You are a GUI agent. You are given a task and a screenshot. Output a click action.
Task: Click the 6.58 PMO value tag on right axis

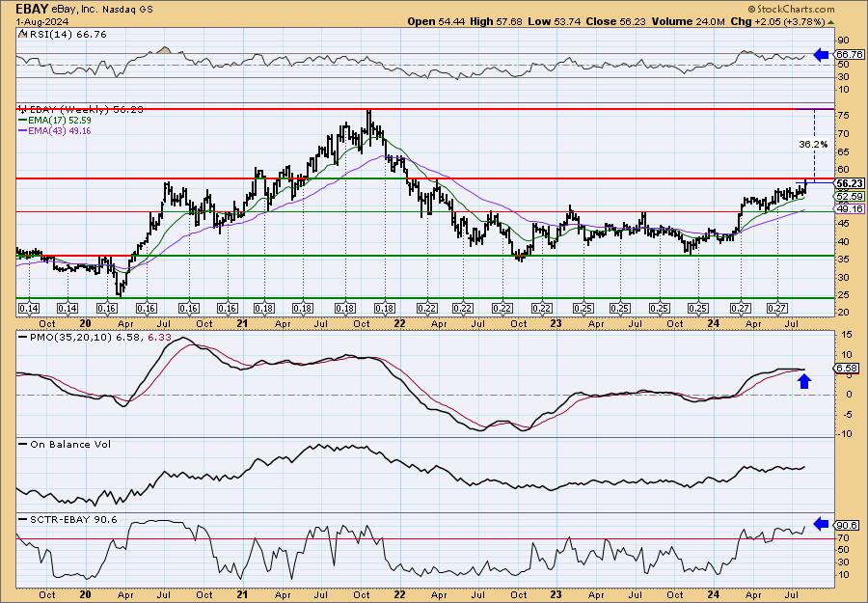click(849, 369)
